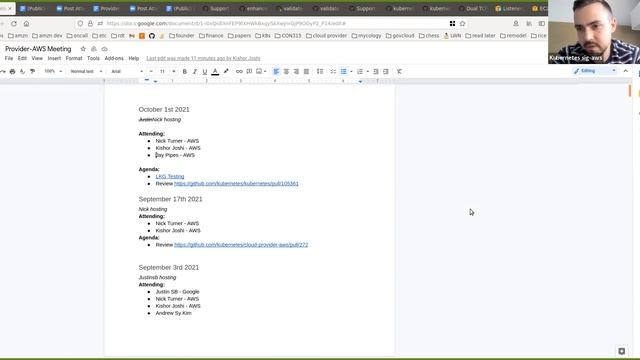The image size is (640, 360).
Task: Open the Explore button at bottom right
Action: click(622, 351)
